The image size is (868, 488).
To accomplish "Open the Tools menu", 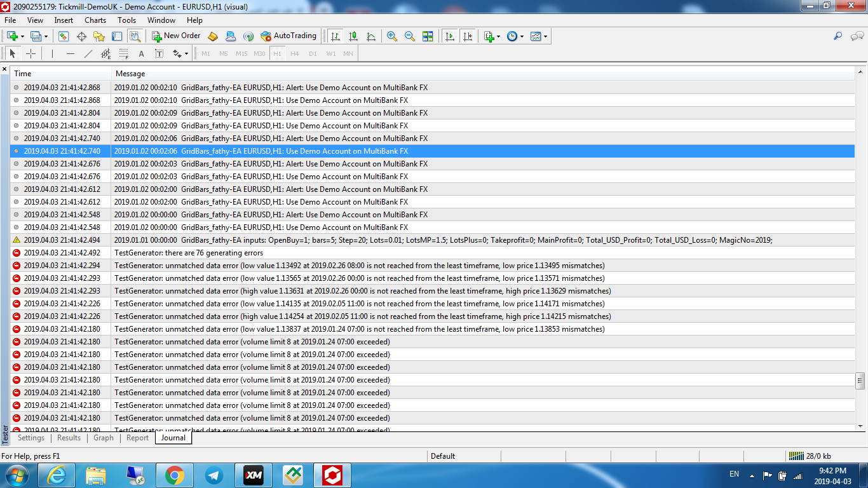I will tap(126, 20).
